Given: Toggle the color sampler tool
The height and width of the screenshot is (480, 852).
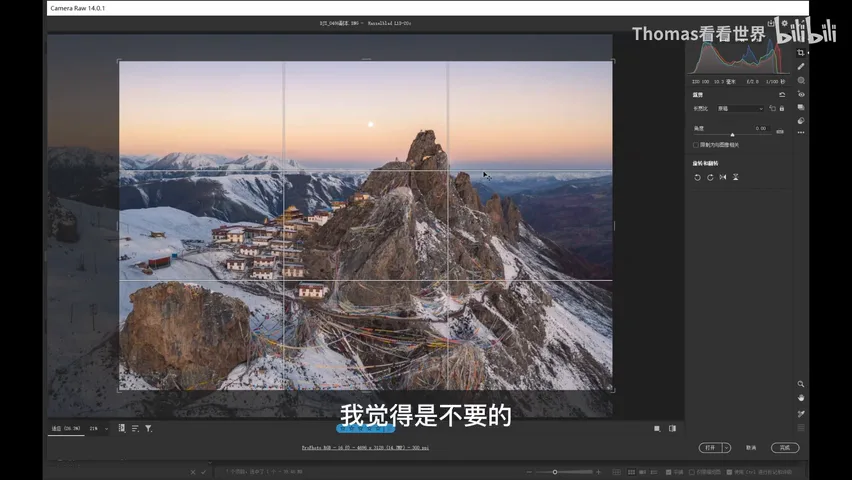Looking at the screenshot, I should click(801, 414).
